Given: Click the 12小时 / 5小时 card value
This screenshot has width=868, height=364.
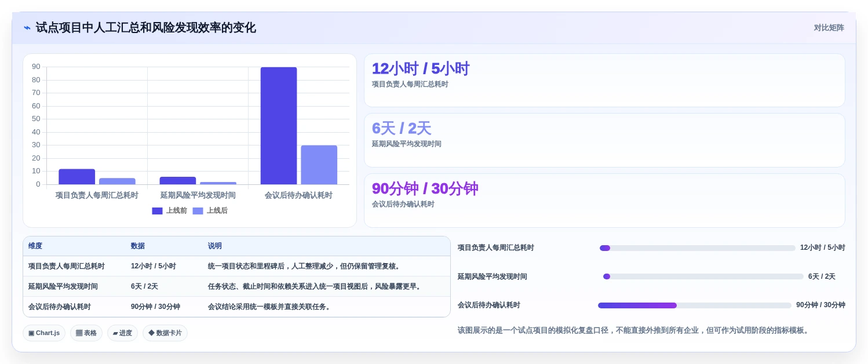Looking at the screenshot, I should coord(421,69).
